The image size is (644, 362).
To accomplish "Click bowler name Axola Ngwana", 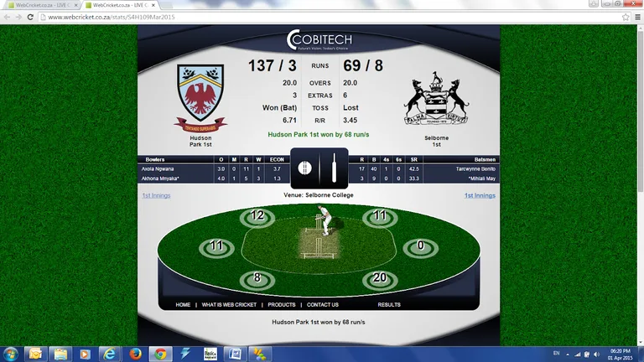I will pyautogui.click(x=158, y=168).
